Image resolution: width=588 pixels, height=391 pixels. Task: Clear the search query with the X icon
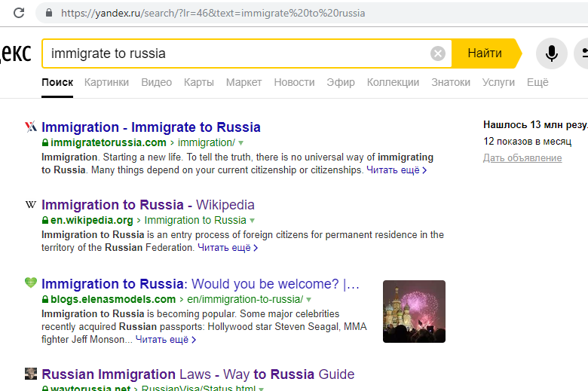[x=438, y=53]
